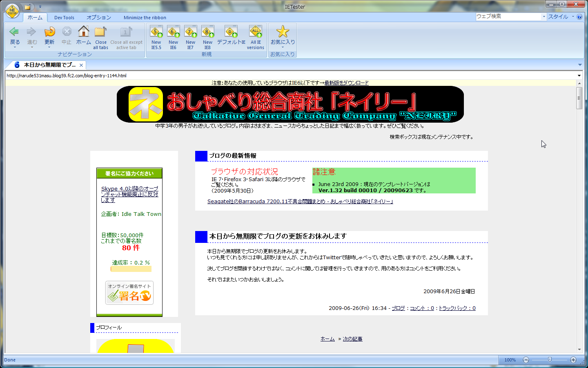Screen dimensions: 588x368
Task: Click the 100% zoom level indicator
Action: (510, 360)
